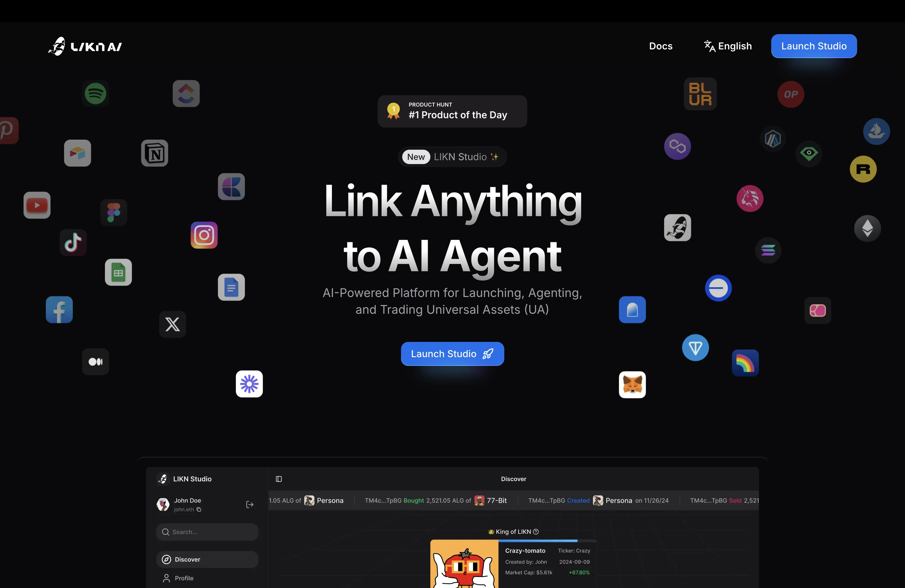Click the Rainbow wallet icon
This screenshot has width=905, height=588.
[x=745, y=363]
